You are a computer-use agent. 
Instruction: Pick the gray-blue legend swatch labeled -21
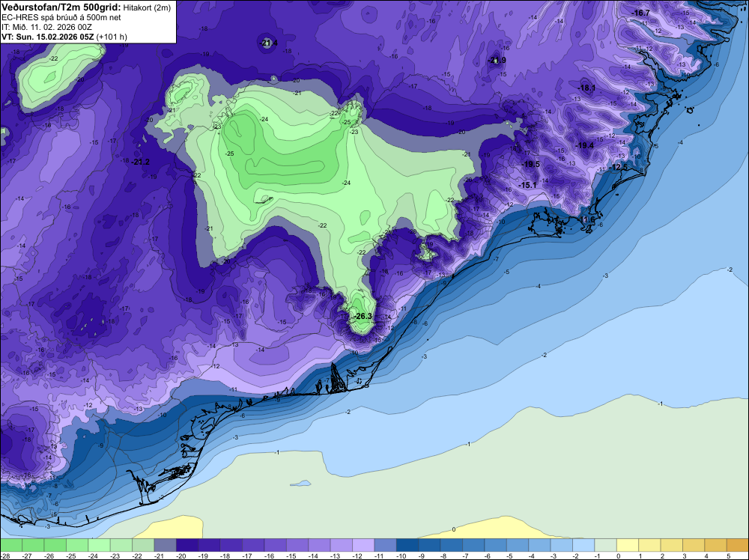166,545
